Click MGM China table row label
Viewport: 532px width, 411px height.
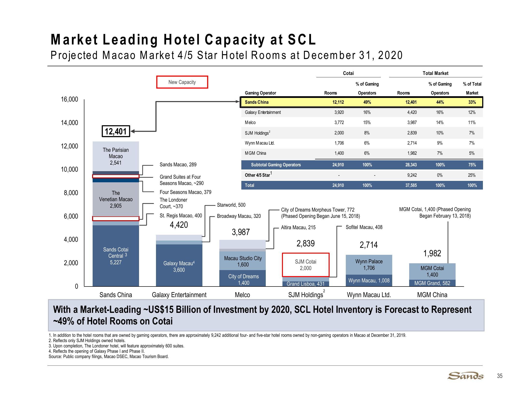click(255, 153)
